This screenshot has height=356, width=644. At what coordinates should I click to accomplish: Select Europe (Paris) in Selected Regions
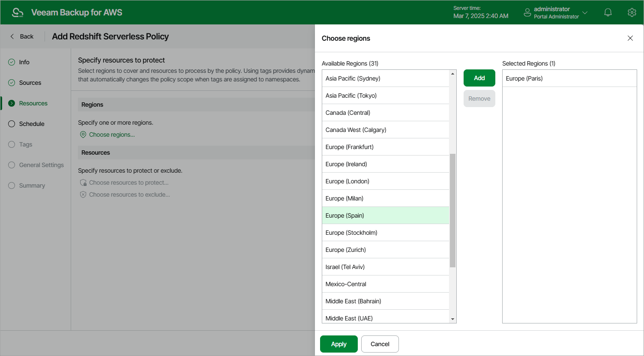point(524,78)
